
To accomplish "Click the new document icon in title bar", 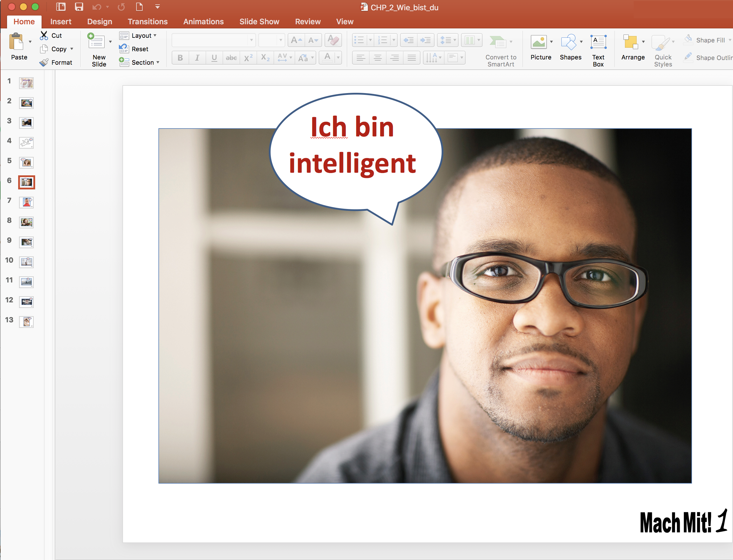I will click(x=139, y=7).
